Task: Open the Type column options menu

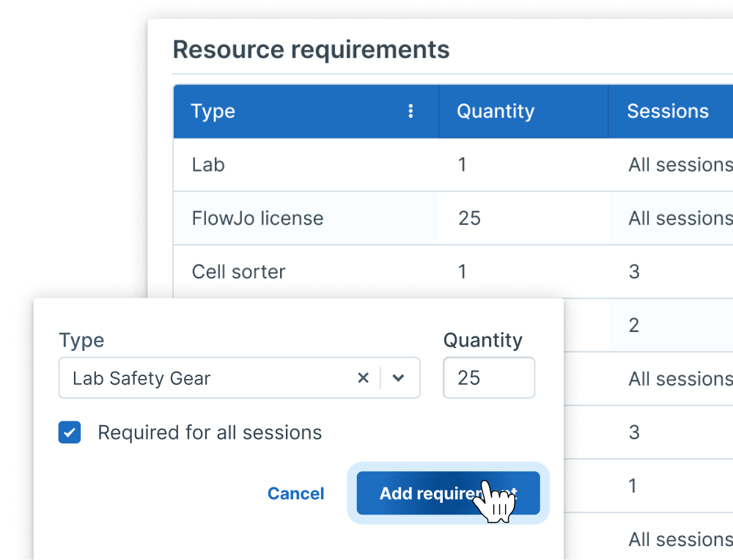Action: [410, 111]
